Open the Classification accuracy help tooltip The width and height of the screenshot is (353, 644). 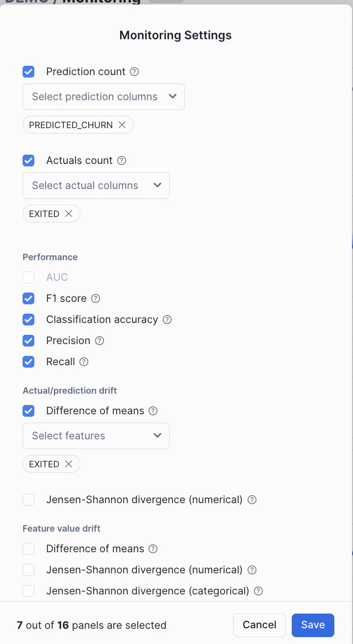pyautogui.click(x=167, y=320)
